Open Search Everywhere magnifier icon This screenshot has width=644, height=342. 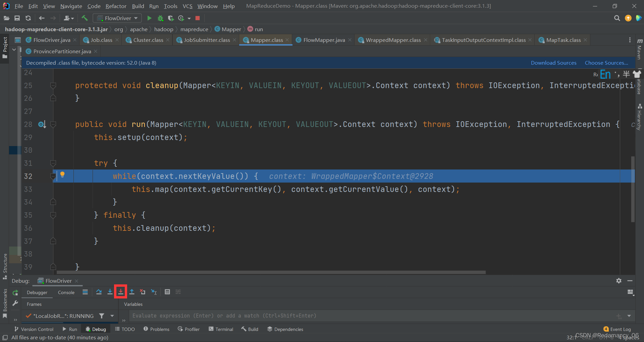617,18
